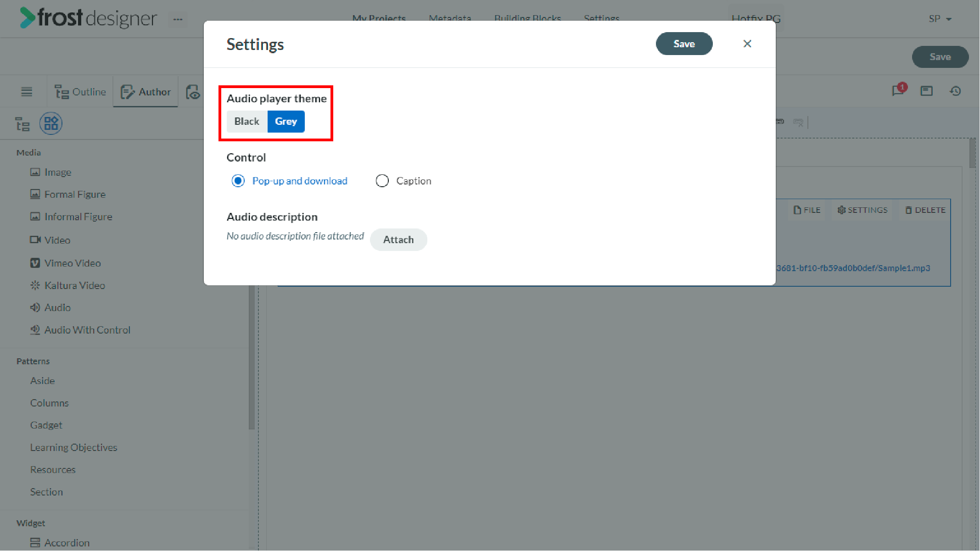Click the Accordion widget icon
This screenshot has width=980, height=551.
tap(35, 543)
